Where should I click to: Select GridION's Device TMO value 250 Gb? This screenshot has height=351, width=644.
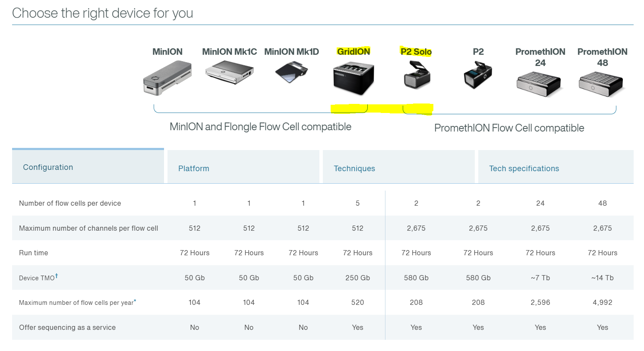[357, 278]
